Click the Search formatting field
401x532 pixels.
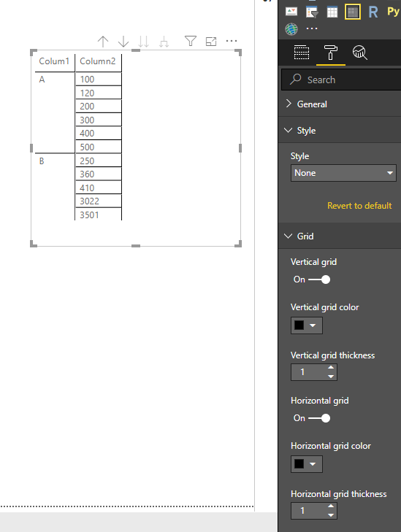[x=341, y=80]
